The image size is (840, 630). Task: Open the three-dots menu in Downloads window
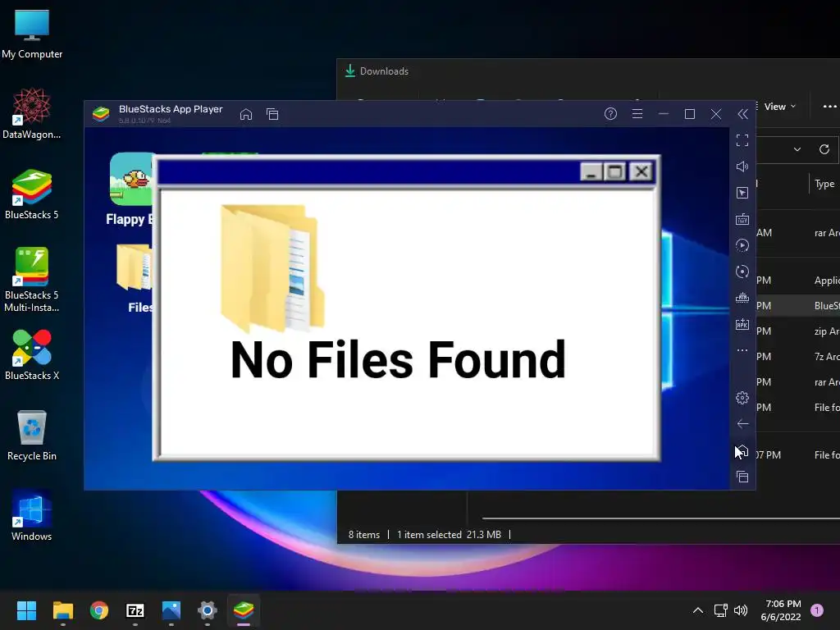coord(830,107)
